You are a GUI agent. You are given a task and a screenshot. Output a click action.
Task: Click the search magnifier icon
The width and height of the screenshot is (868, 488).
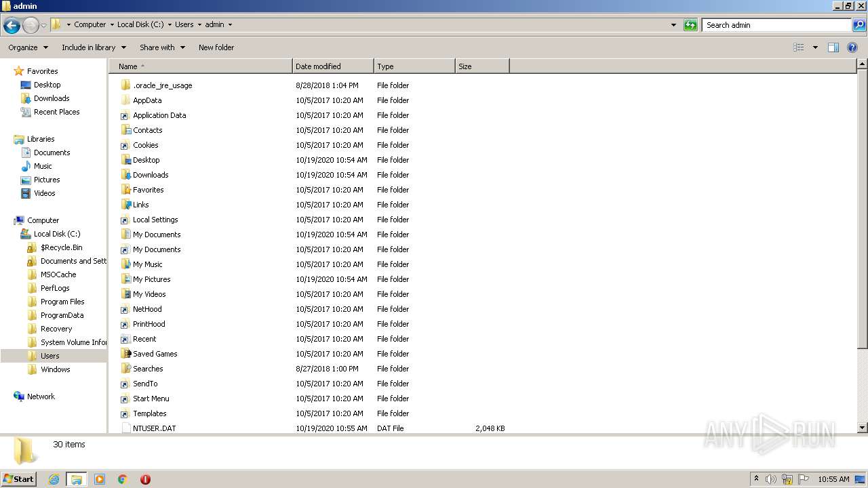[859, 25]
